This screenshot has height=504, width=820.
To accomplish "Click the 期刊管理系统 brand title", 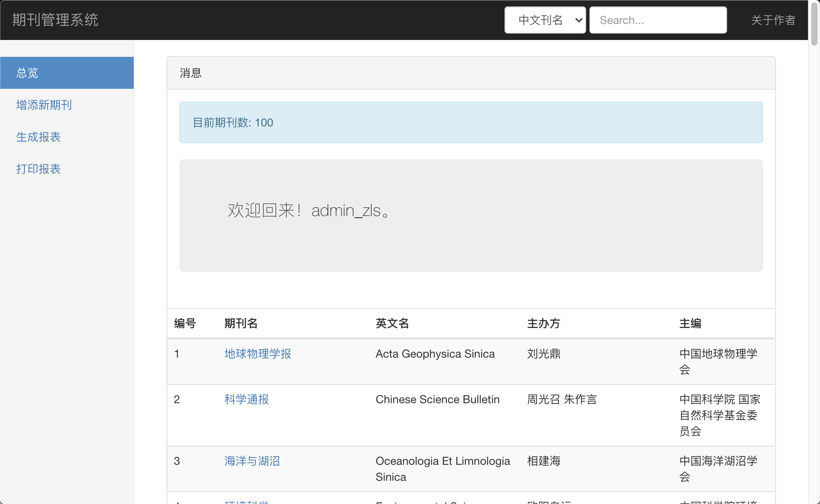I will point(55,20).
